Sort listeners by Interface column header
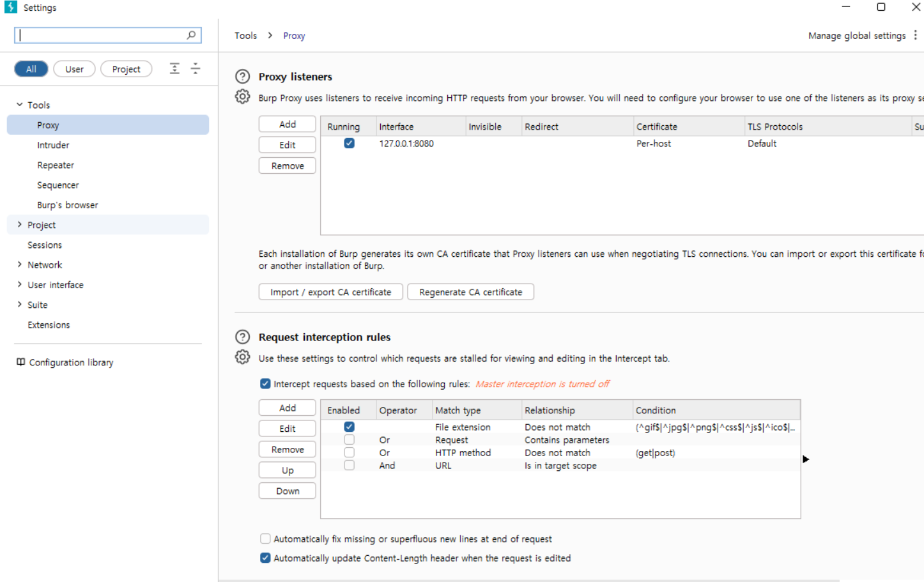The height and width of the screenshot is (582, 924). point(420,126)
